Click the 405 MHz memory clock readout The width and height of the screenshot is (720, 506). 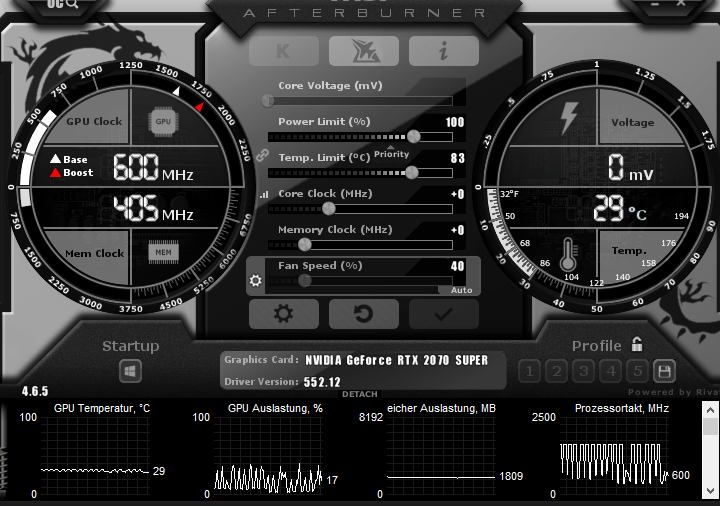point(153,209)
